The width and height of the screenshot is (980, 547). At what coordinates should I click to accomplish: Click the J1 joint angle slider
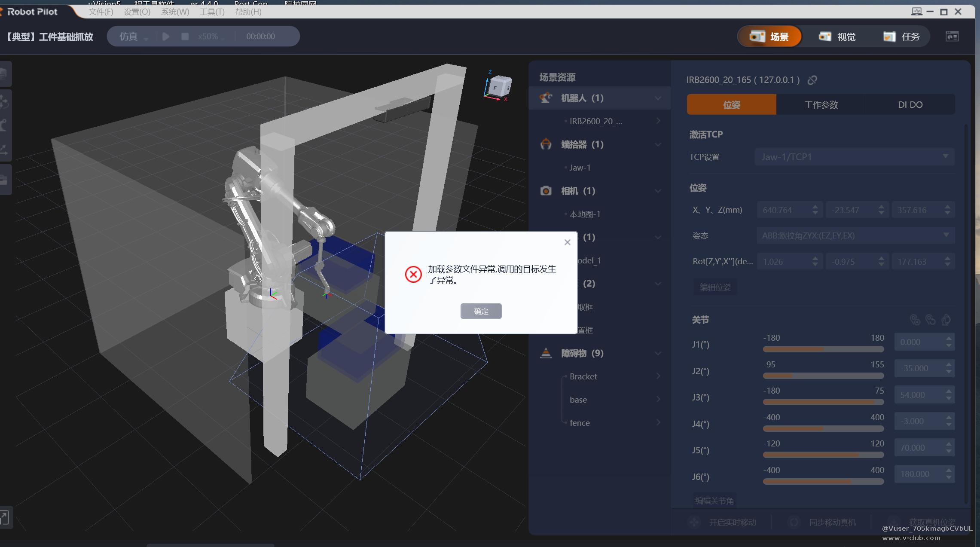point(823,349)
